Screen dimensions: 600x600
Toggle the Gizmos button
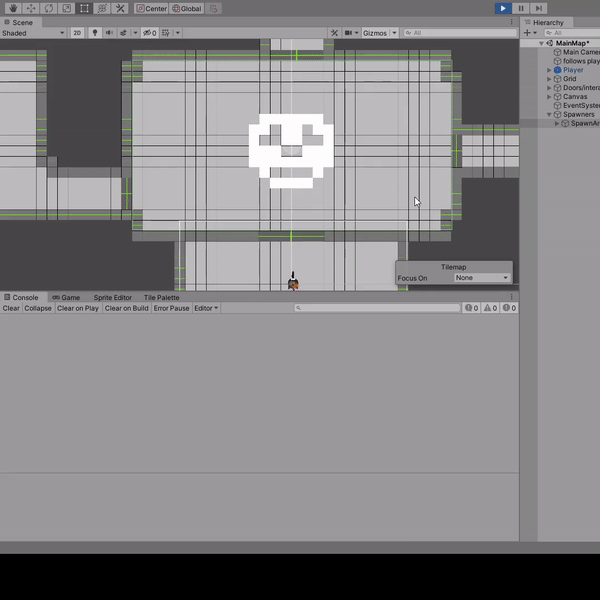(375, 33)
